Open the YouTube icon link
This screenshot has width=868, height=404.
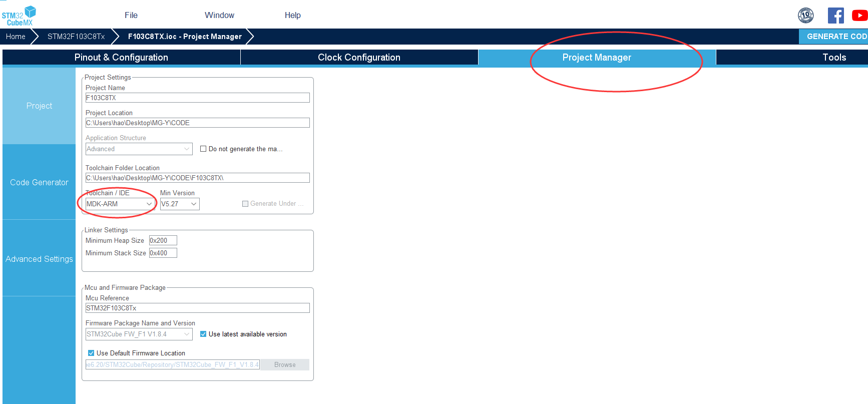point(859,16)
